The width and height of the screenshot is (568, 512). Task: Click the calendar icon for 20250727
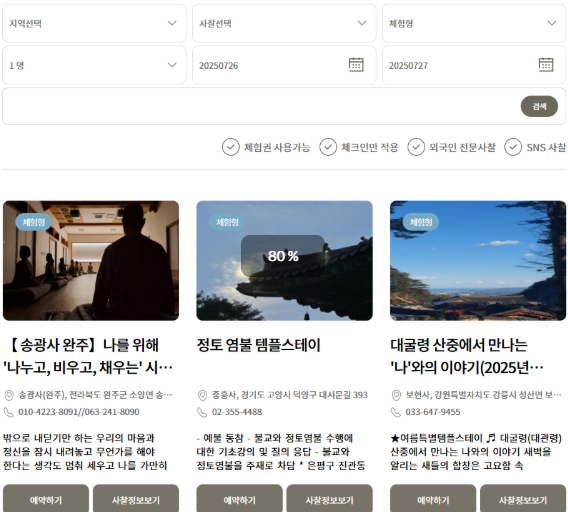pyautogui.click(x=546, y=65)
